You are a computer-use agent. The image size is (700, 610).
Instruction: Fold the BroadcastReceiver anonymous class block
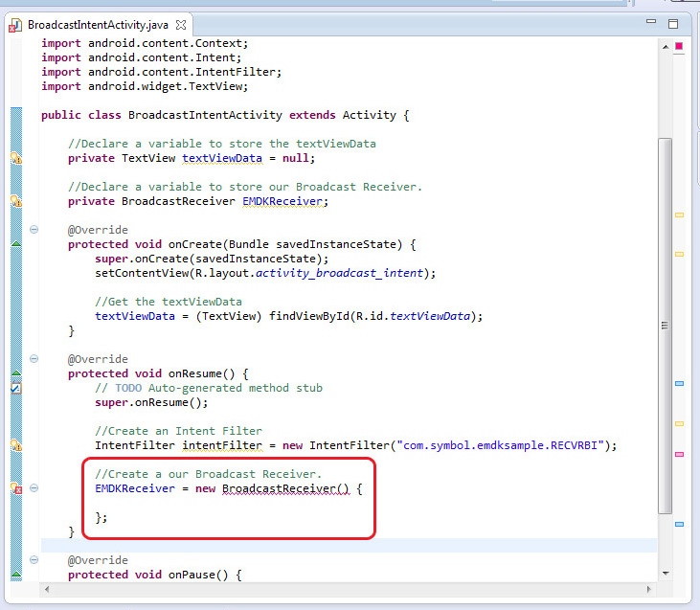pos(34,488)
